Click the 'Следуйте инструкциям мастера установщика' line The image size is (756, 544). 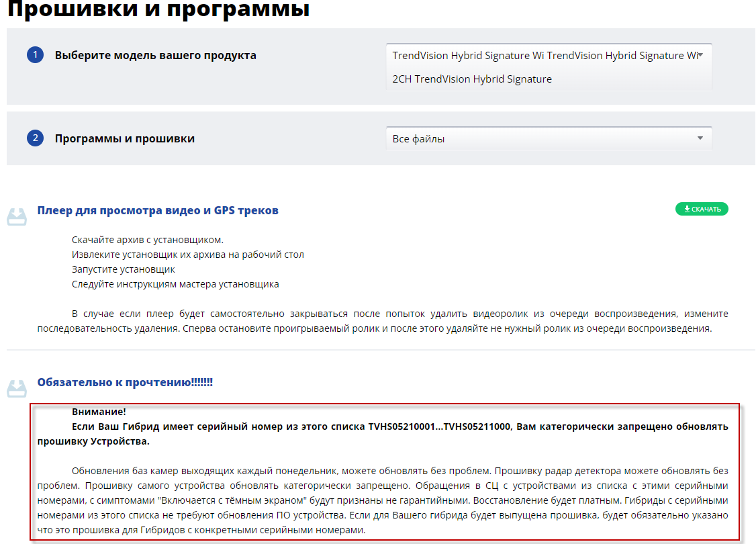click(x=175, y=284)
